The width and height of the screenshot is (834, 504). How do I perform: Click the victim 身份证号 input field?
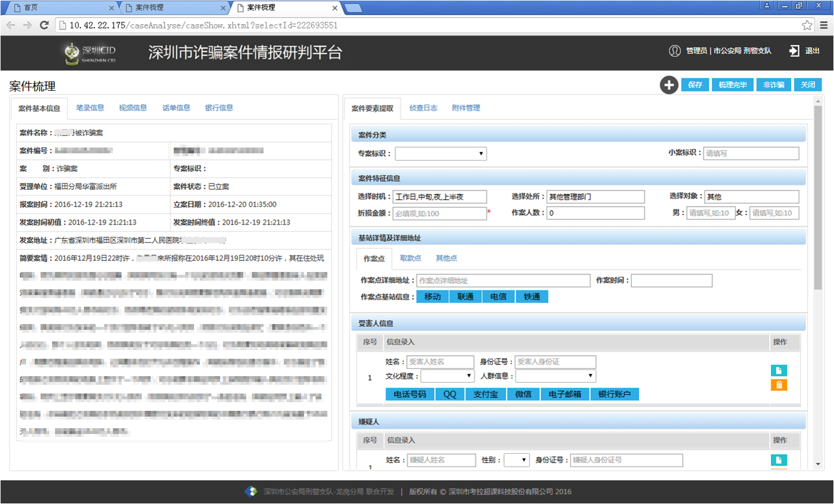click(x=555, y=362)
